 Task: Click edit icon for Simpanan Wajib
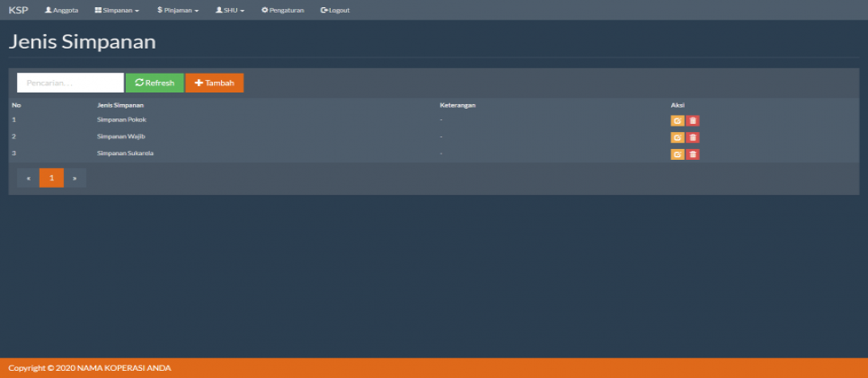tap(678, 137)
